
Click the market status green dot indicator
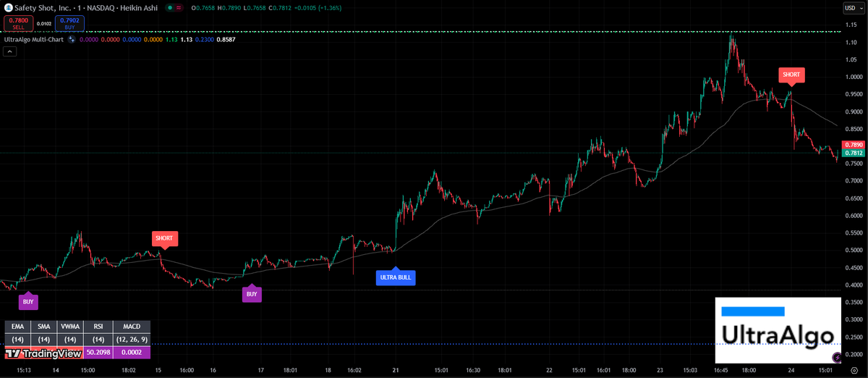[169, 7]
